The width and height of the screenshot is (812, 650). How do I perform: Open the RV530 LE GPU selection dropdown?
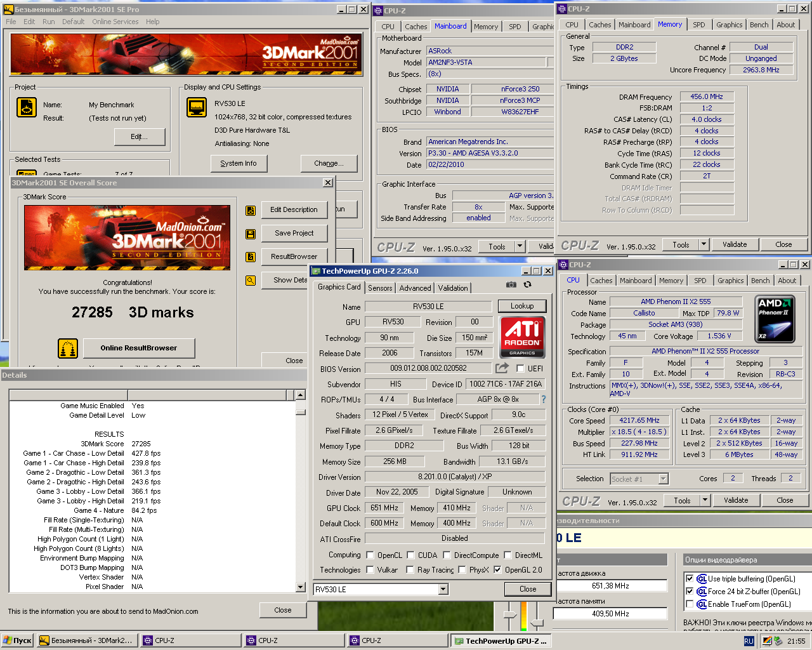tap(443, 590)
